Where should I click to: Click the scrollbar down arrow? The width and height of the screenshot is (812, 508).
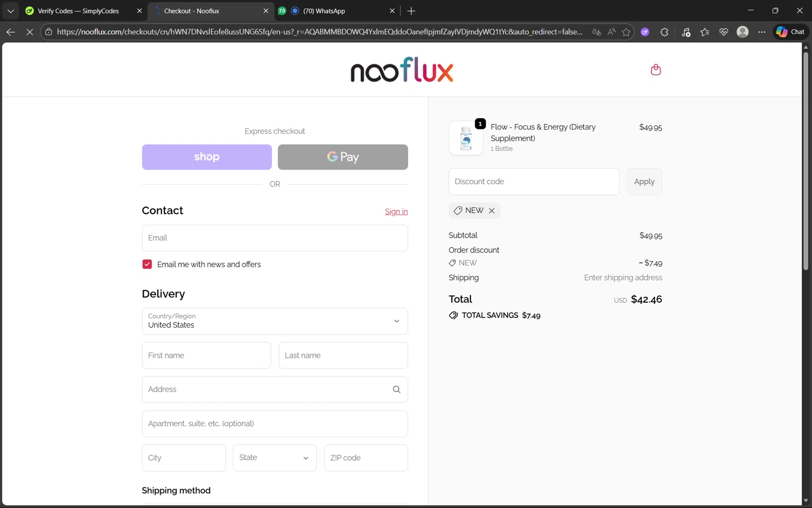pos(806,500)
